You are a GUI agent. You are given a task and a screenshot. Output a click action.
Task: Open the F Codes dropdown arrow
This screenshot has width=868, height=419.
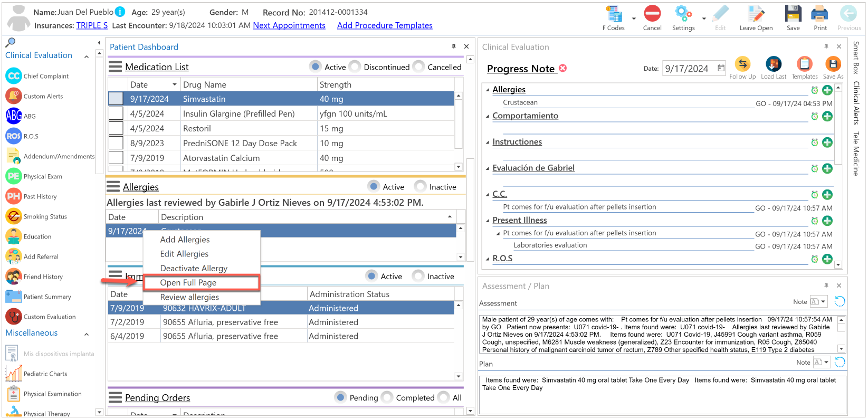[x=634, y=18]
